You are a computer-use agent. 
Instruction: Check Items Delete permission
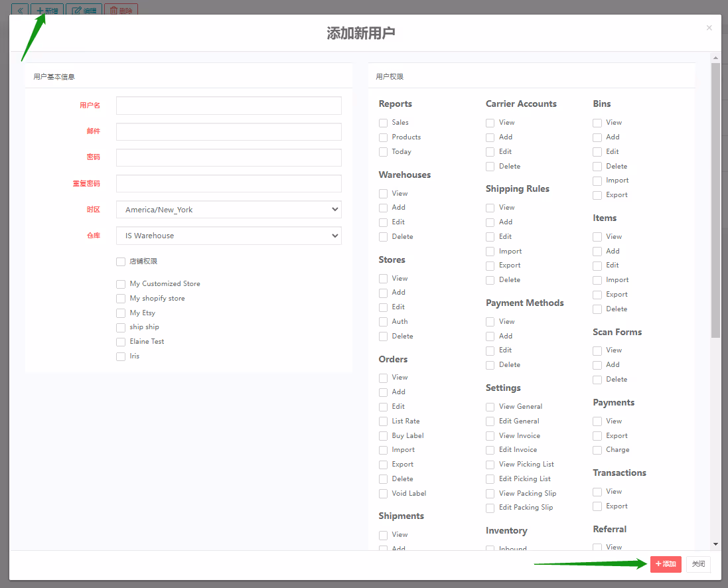(597, 309)
